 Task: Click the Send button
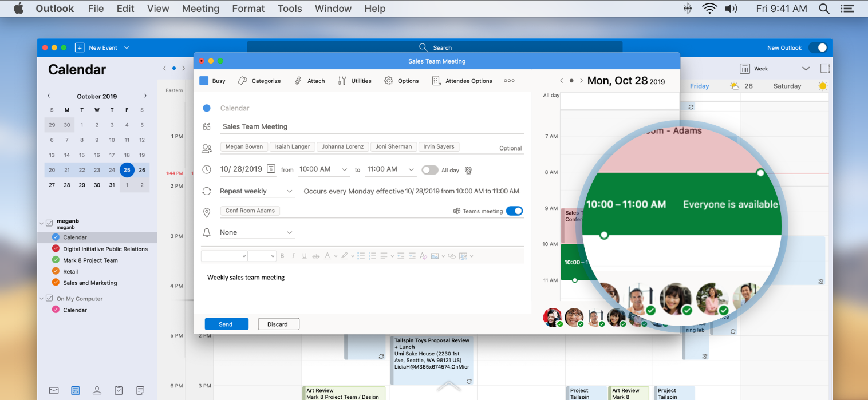[226, 324]
